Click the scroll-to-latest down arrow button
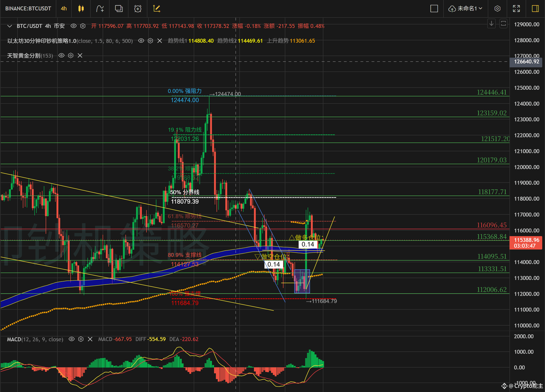Viewport: 545px width, 392px height. pyautogui.click(x=491, y=24)
